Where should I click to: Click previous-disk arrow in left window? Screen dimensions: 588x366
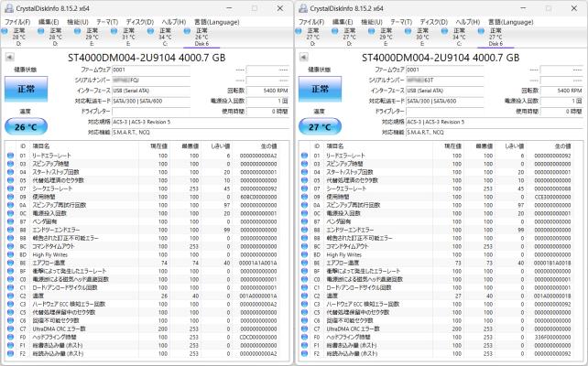click(x=9, y=57)
